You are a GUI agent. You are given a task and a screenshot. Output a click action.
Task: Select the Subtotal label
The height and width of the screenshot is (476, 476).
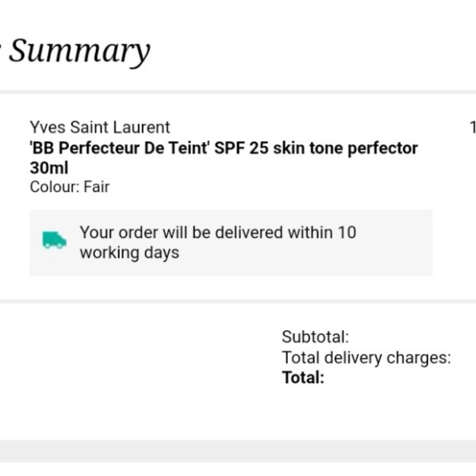point(316,337)
